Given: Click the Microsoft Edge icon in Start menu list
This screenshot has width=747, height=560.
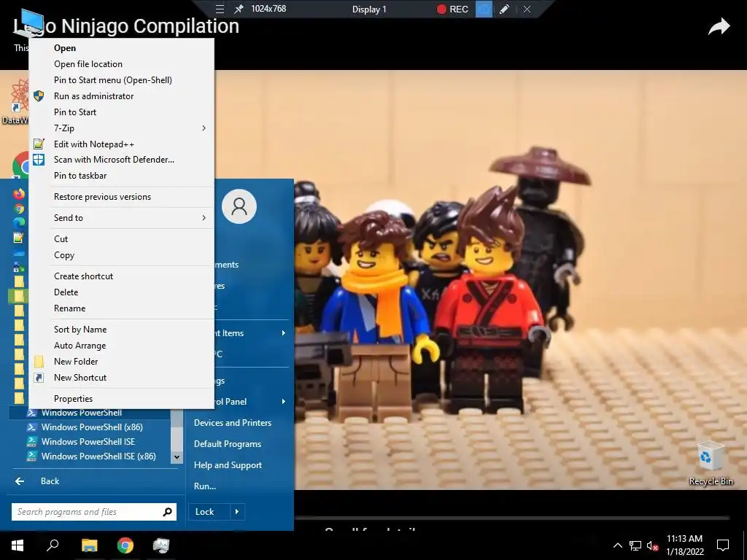Looking at the screenshot, I should pyautogui.click(x=19, y=223).
